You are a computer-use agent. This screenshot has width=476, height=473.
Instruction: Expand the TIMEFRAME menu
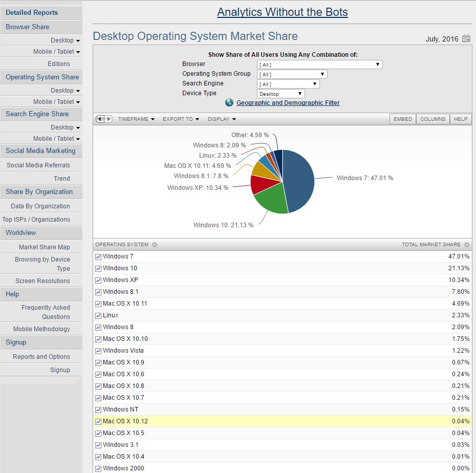click(x=136, y=119)
